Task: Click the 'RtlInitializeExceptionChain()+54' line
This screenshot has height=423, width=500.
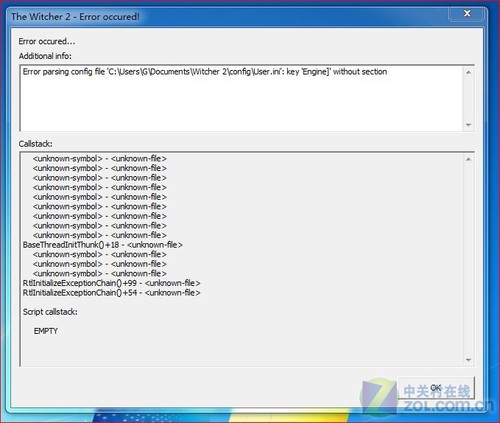Action: pyautogui.click(x=112, y=293)
